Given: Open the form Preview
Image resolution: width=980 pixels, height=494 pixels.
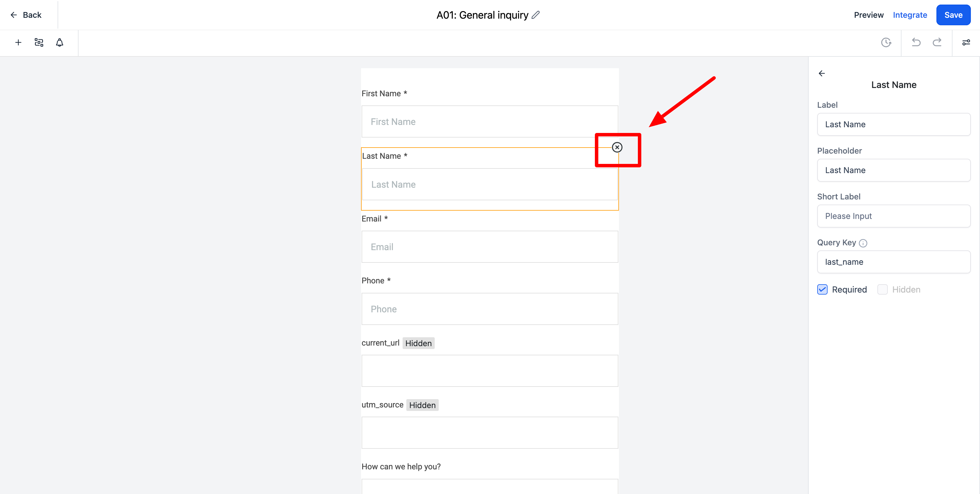Looking at the screenshot, I should [x=869, y=15].
